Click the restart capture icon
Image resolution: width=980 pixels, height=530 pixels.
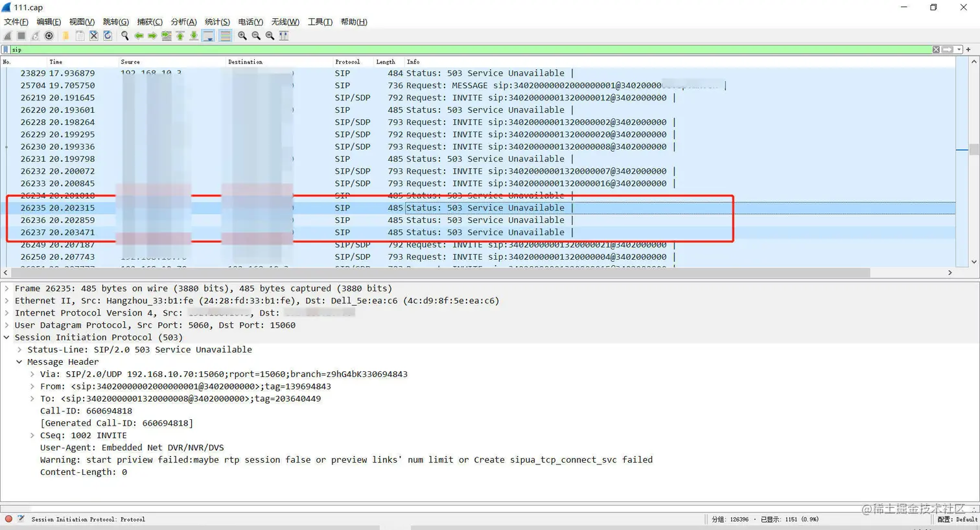pyautogui.click(x=35, y=36)
